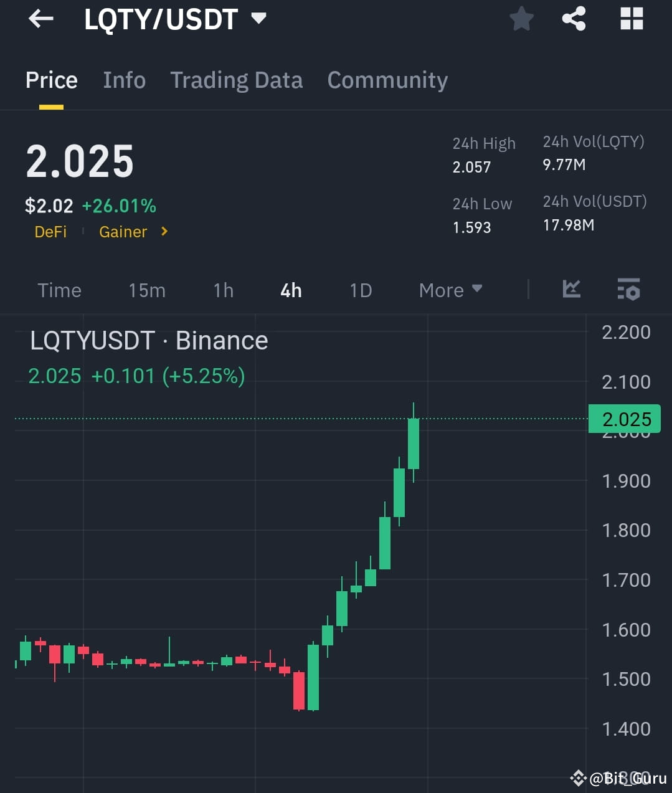Tap the tallest green candle on the chart

[x=413, y=442]
